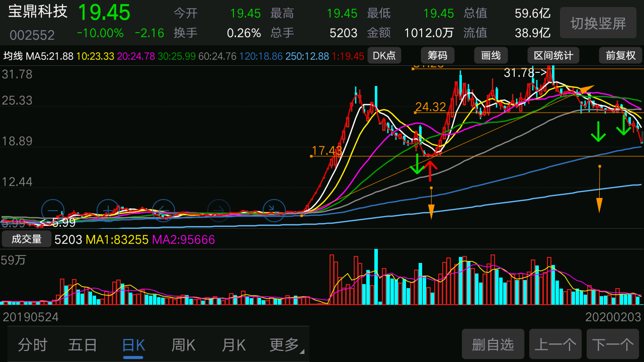Tap the yellow 10:23.33 average value
The image size is (644, 362).
[96, 56]
